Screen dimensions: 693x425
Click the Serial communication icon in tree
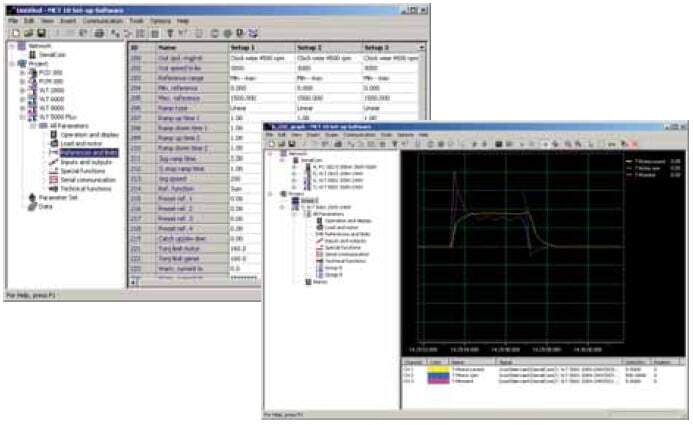point(53,180)
